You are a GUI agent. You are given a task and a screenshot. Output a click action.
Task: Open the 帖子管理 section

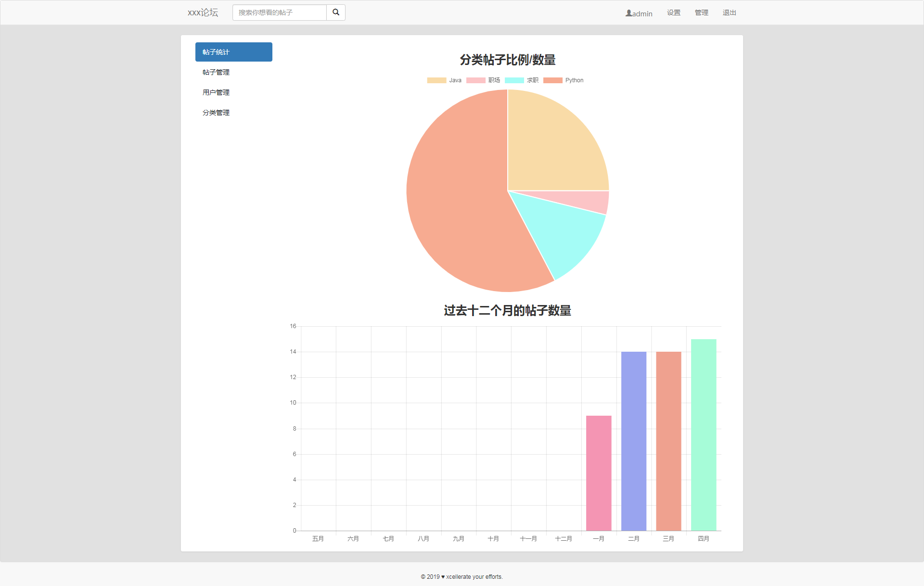pos(216,72)
